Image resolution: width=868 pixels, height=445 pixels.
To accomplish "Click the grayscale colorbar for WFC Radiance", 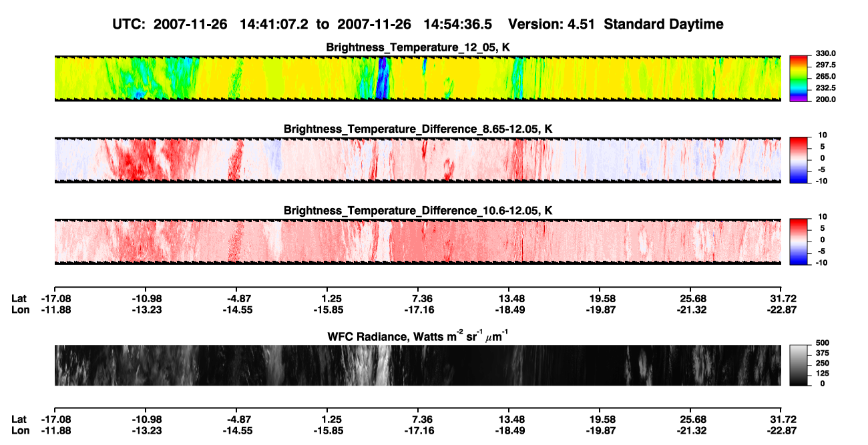I will [799, 365].
